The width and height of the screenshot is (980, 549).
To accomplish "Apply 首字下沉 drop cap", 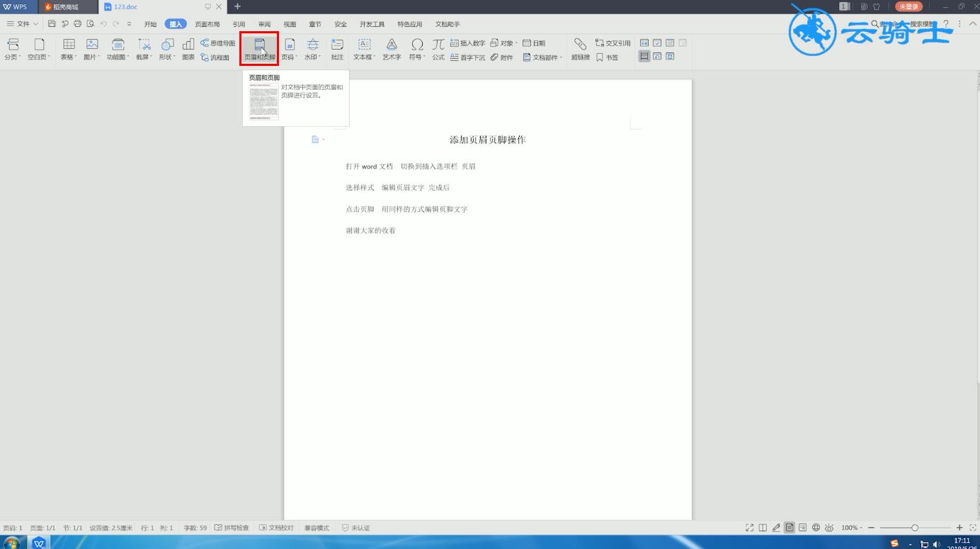I will point(468,57).
